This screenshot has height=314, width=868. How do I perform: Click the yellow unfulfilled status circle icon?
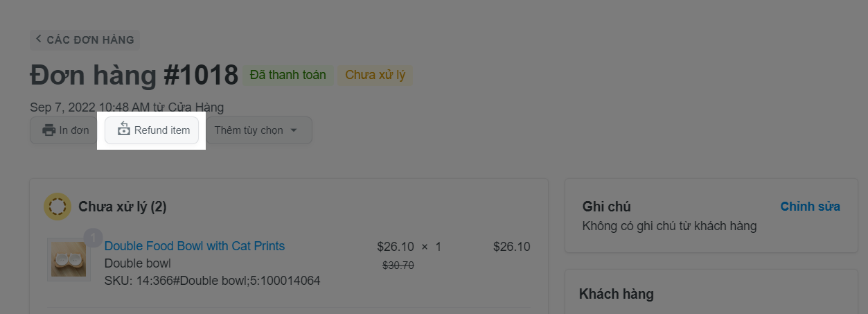(57, 206)
